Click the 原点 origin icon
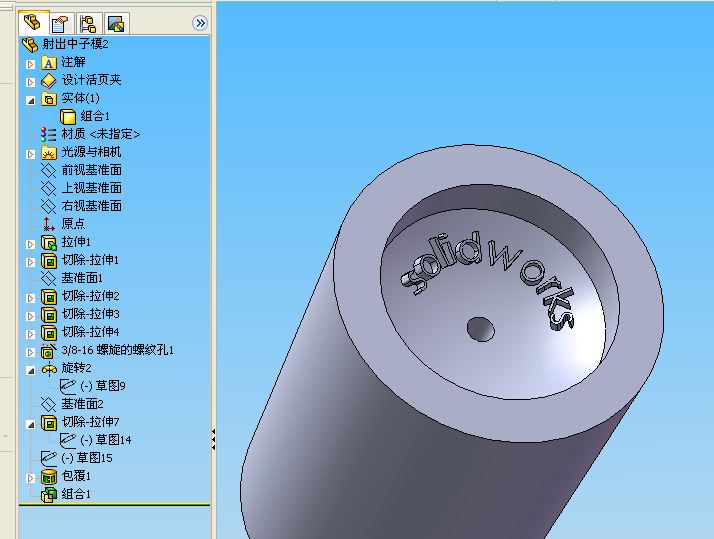This screenshot has height=539, width=714. coord(49,224)
